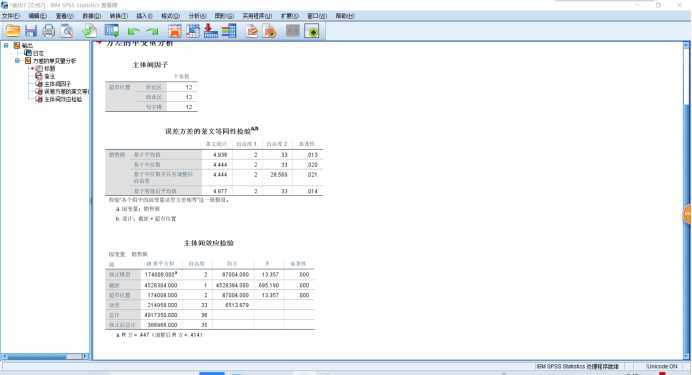The height and width of the screenshot is (375, 692).
Task: Click the 误差方差的莱文等同性检验 table title
Action: (x=212, y=131)
